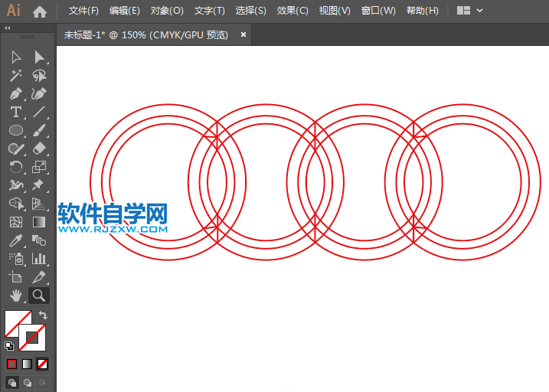Click the Fill color swatch
The height and width of the screenshot is (392, 549).
click(x=13, y=319)
